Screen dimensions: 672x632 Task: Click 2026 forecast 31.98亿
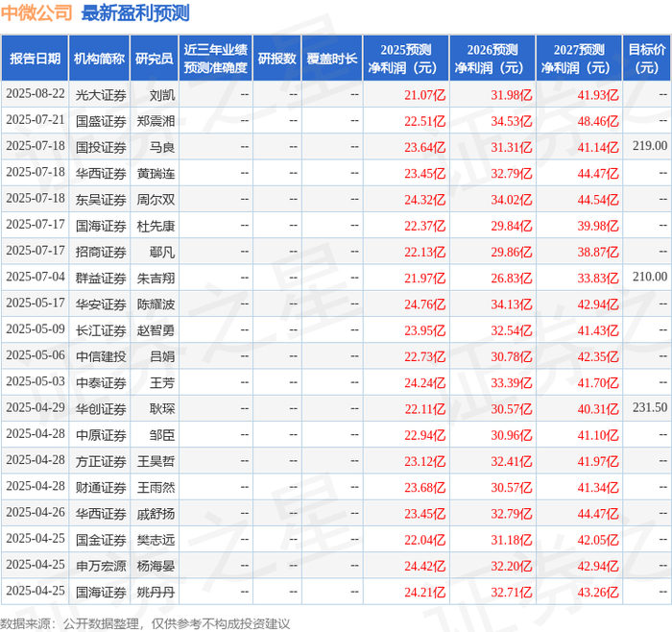click(512, 95)
